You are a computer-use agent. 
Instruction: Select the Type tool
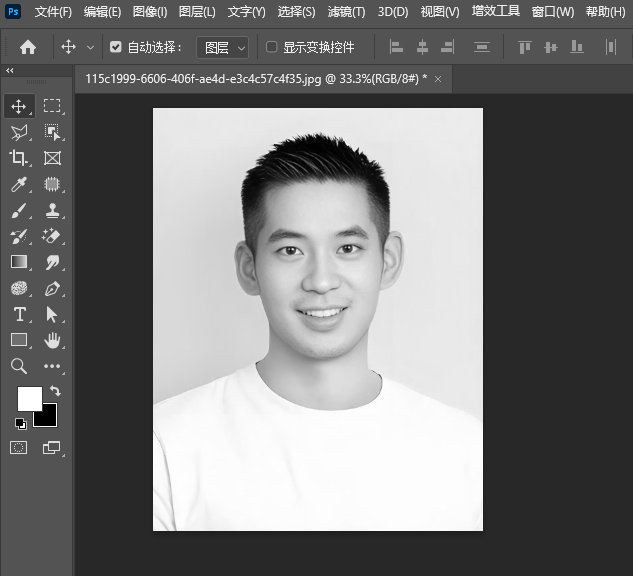19,314
